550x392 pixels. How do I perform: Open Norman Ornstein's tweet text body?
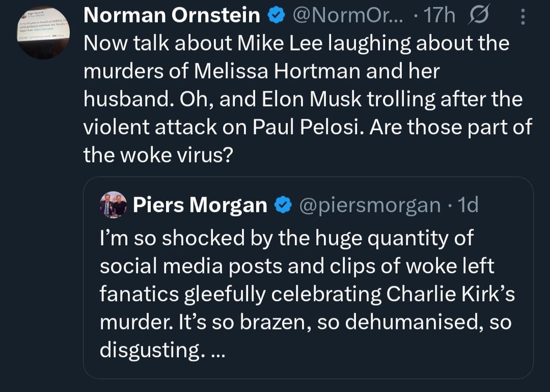(307, 99)
